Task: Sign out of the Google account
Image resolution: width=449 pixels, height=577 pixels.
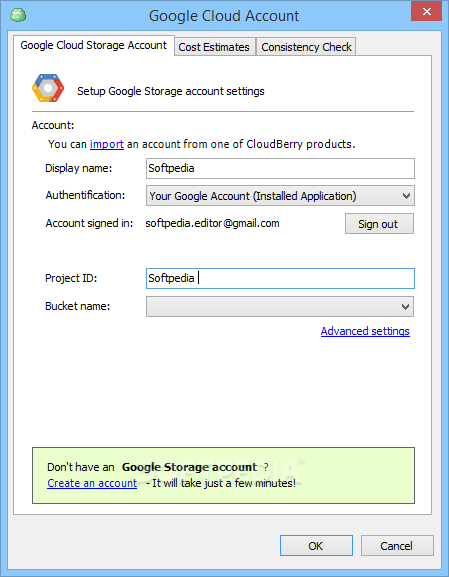Action: pos(379,224)
